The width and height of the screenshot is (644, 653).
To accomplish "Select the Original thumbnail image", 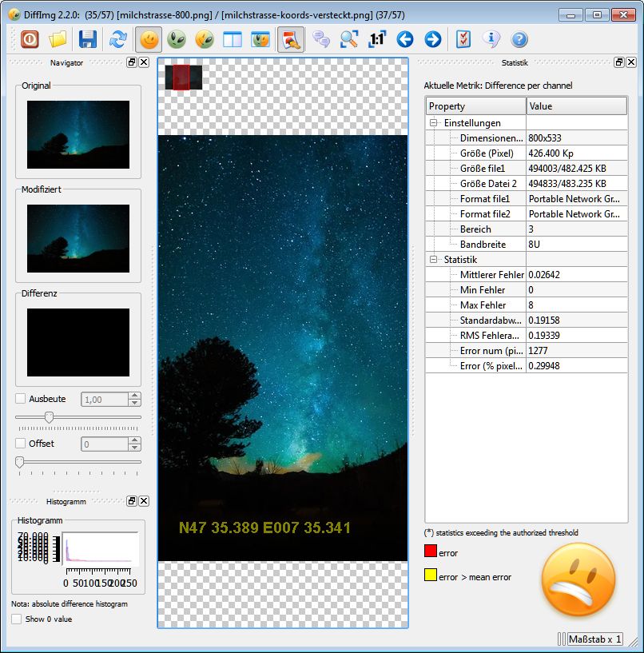I will (x=78, y=134).
